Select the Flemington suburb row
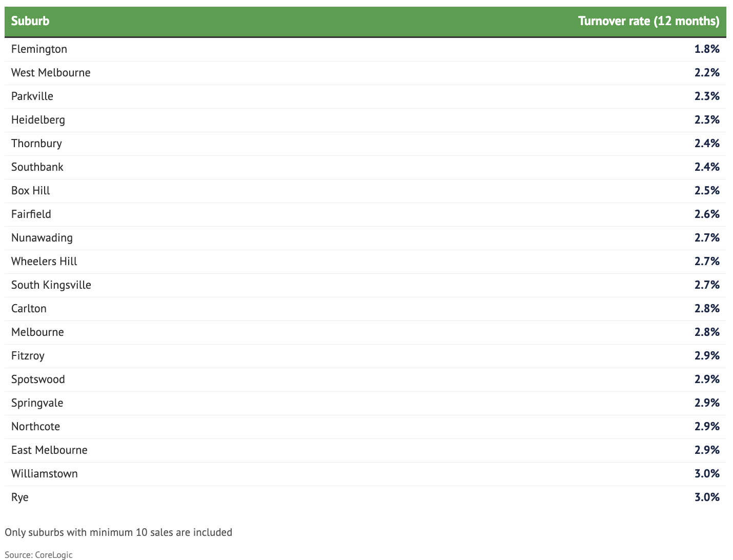The width and height of the screenshot is (733, 560). tap(39, 49)
